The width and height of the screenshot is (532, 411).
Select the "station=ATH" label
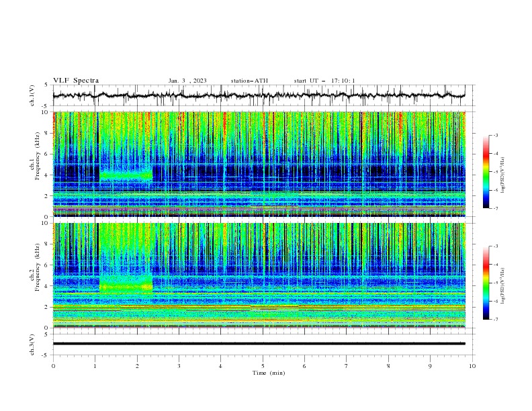(249, 81)
